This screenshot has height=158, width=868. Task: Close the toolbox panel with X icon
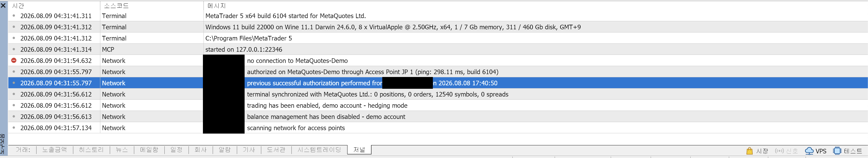pos(3,5)
